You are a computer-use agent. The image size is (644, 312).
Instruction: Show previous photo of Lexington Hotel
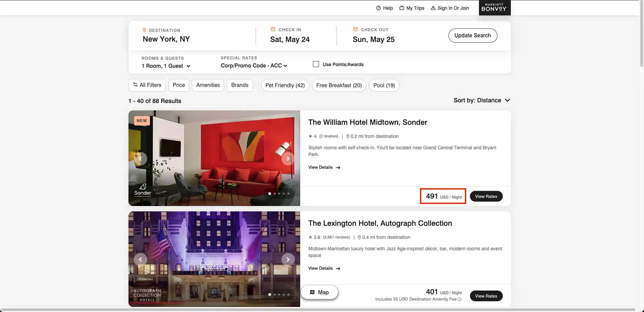141,259
